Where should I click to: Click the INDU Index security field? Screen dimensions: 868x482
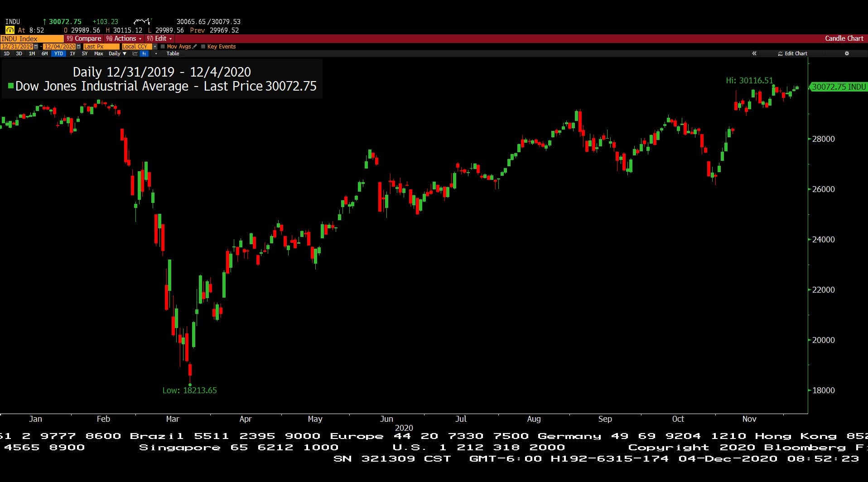[x=32, y=39]
